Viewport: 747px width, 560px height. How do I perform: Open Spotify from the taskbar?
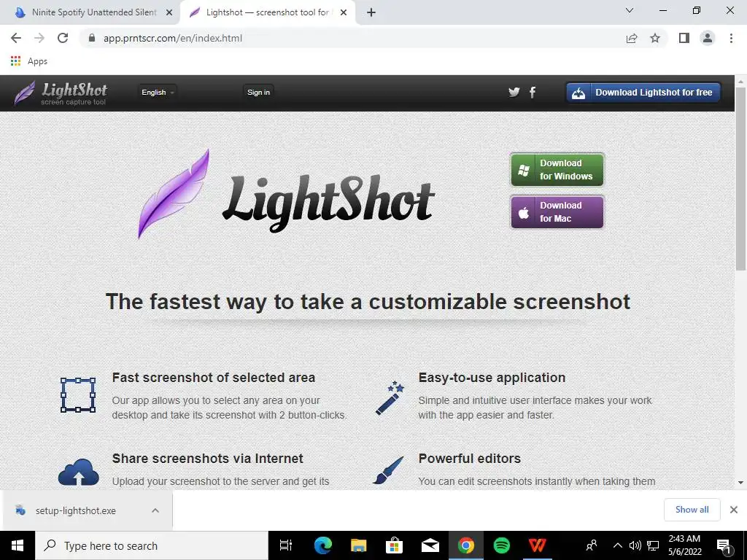pos(502,545)
